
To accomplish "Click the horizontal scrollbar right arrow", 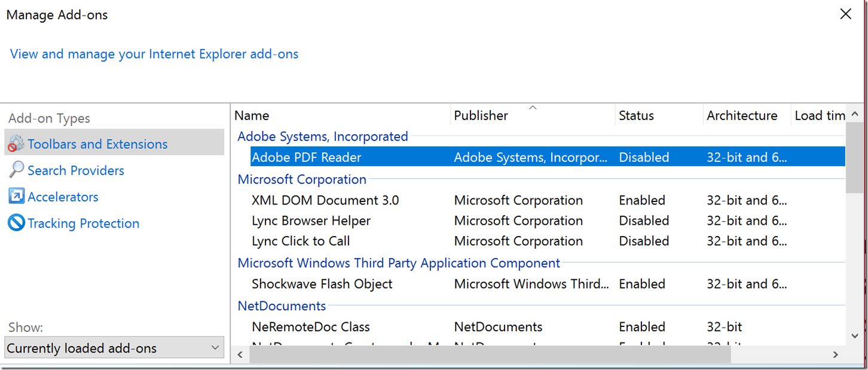I will click(836, 354).
